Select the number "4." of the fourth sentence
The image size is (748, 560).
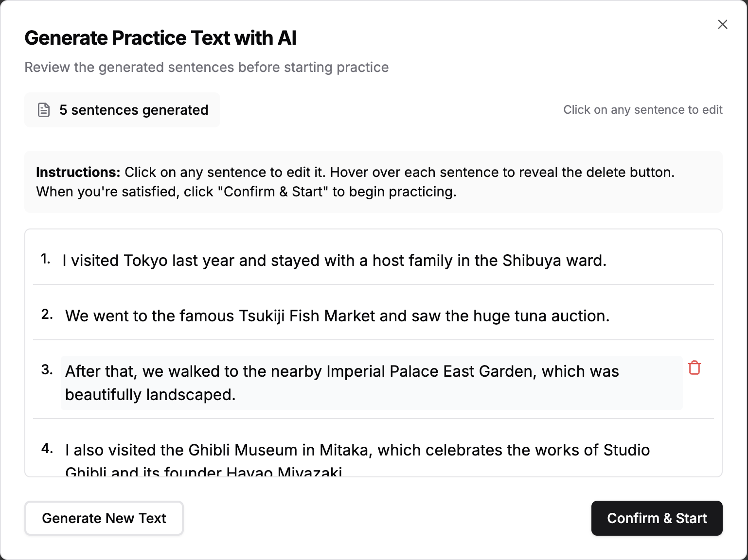[x=47, y=448]
